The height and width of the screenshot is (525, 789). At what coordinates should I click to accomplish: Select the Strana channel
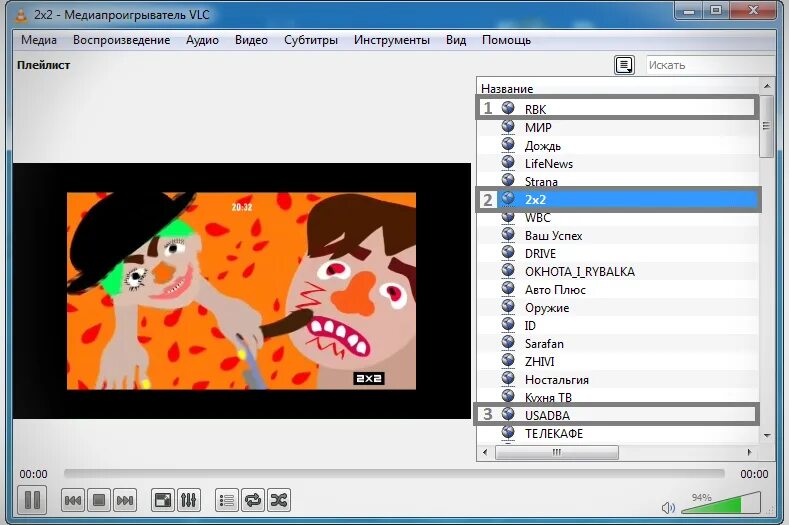pos(618,181)
